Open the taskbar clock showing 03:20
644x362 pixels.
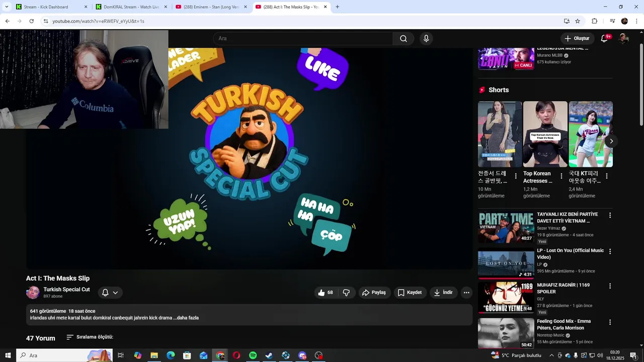click(x=615, y=355)
